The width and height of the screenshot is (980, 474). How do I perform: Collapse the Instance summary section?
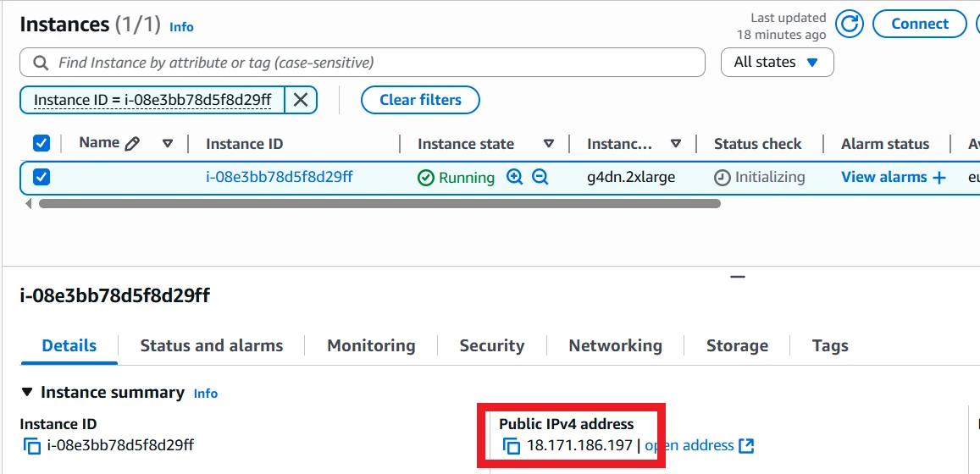point(27,393)
